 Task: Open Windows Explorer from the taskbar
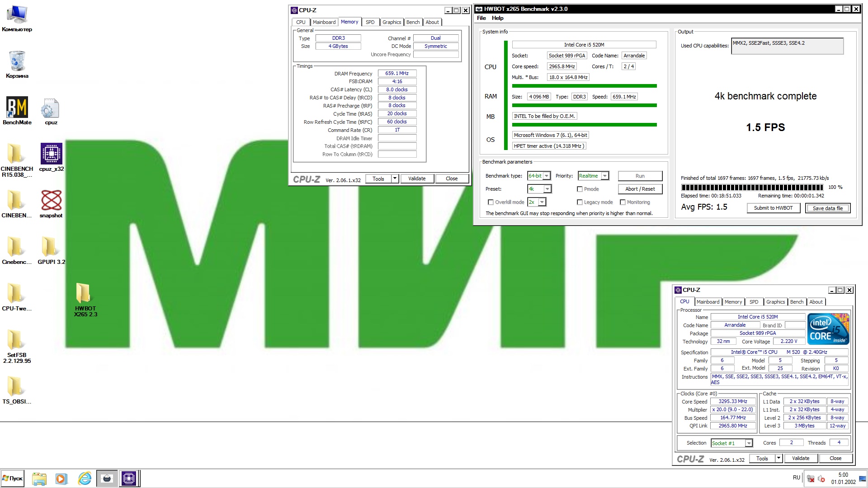pyautogui.click(x=39, y=479)
